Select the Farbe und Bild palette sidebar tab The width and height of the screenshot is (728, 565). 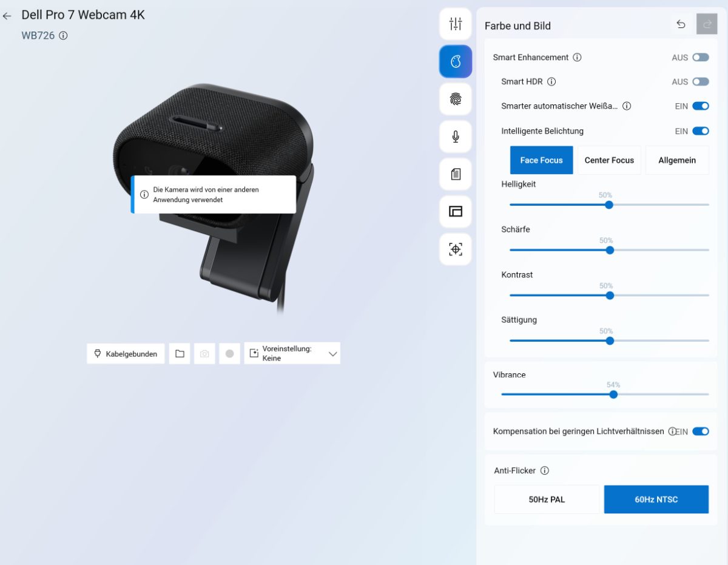pyautogui.click(x=456, y=61)
